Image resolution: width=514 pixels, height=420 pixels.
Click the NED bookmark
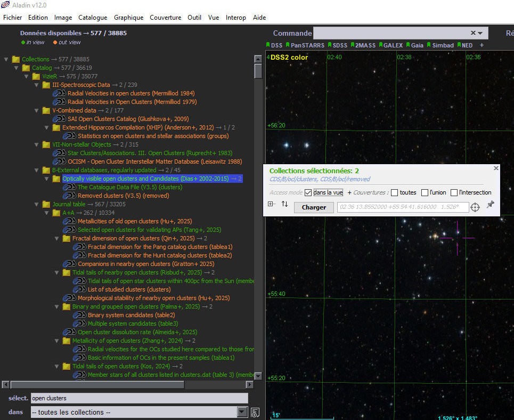(x=465, y=45)
